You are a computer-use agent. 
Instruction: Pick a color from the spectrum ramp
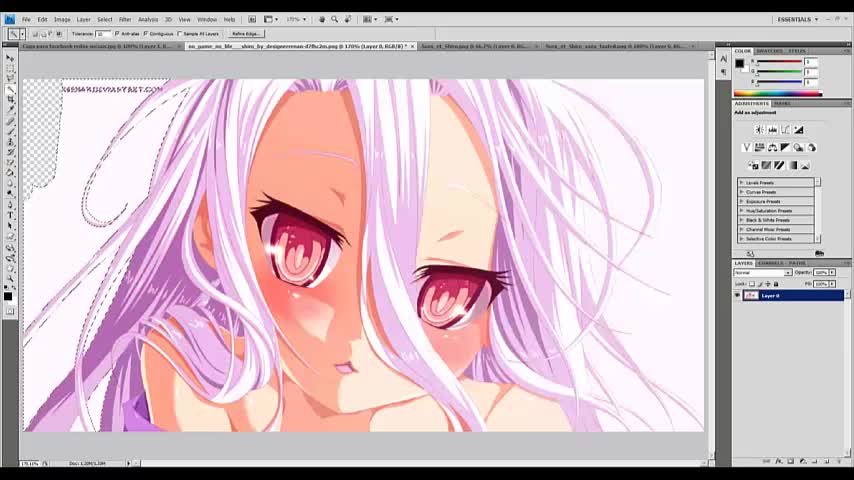(x=778, y=94)
